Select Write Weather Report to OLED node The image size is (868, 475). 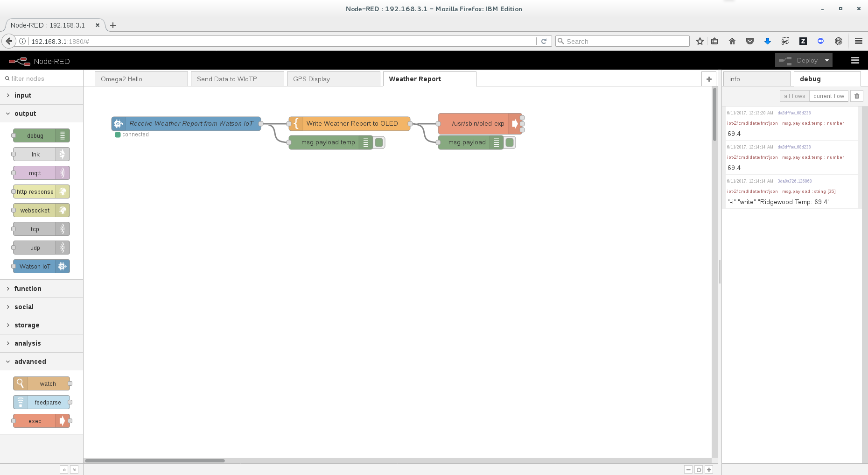click(x=350, y=124)
